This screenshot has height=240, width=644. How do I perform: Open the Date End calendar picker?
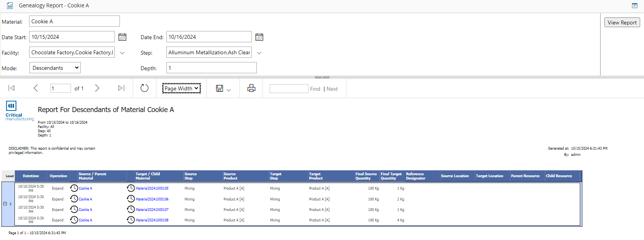tap(259, 37)
